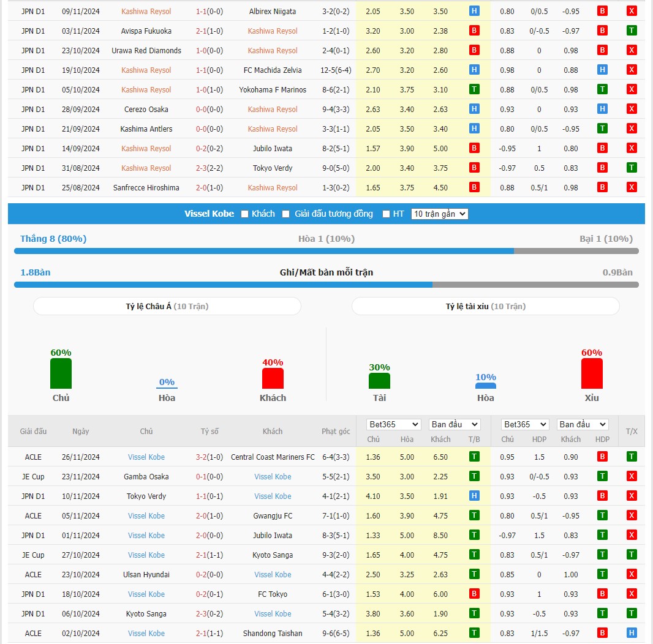653x644 pixels.
Task: Click the red X icon in 23/10/2024 Urawa row
Action: pos(632,50)
